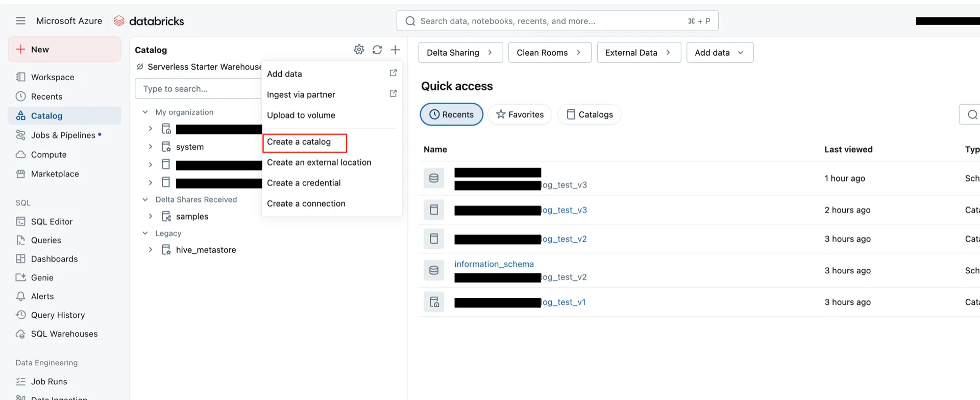This screenshot has width=980, height=400.
Task: Select Create a connection
Action: coord(332,203)
